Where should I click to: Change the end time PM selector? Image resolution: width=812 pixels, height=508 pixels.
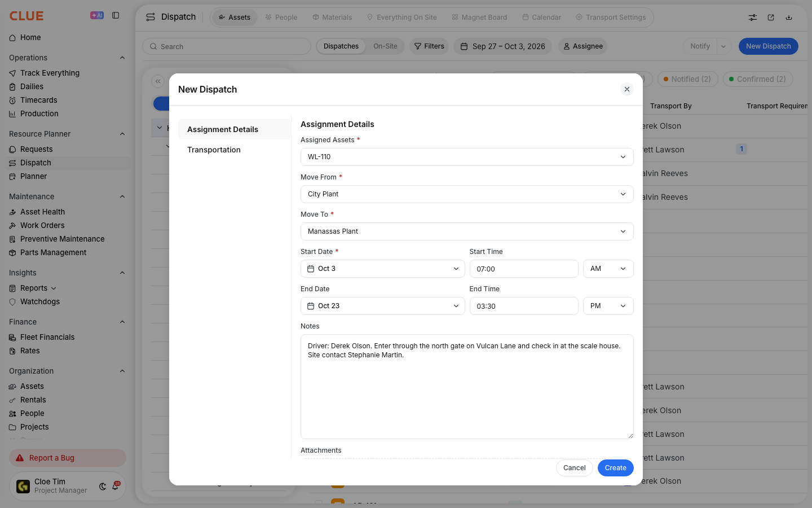(x=608, y=306)
